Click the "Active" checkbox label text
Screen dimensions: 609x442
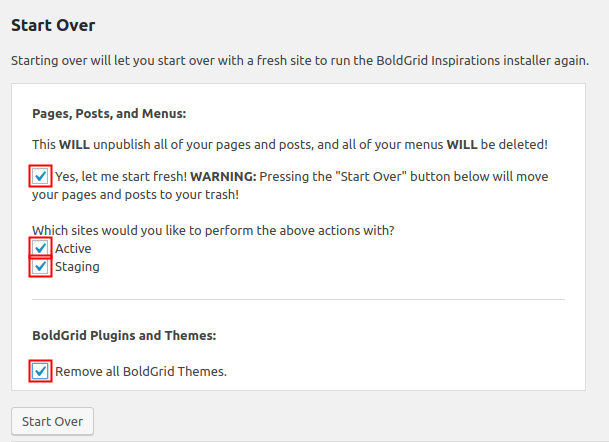click(x=73, y=248)
